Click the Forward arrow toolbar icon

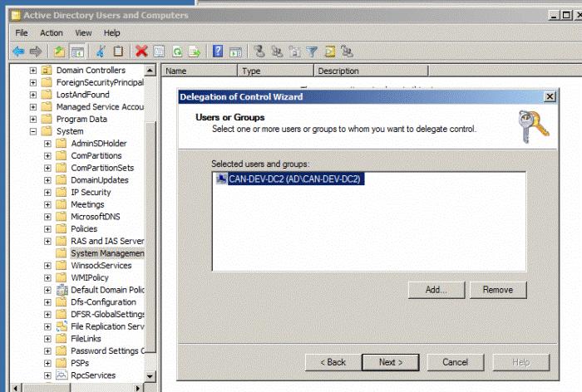(x=36, y=51)
